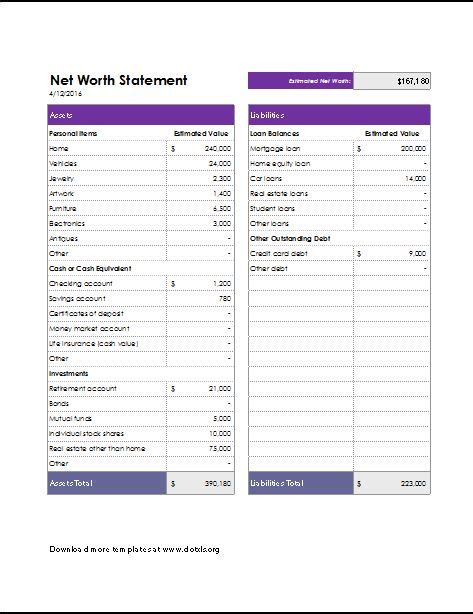Click the Vehicles value 24,000
Screen dimensions: 473x614
(220, 164)
